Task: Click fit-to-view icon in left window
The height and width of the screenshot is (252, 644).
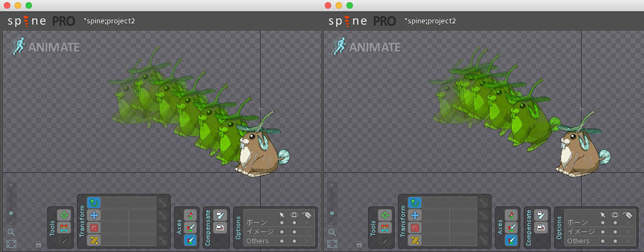Action: 11,243
